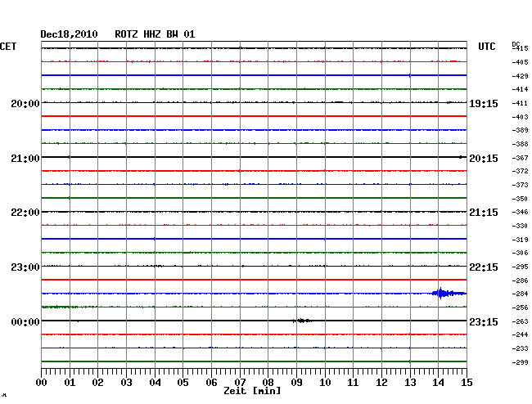Click the 12 minute axis tick label
Screen dimensions: 532x404
[381, 383]
